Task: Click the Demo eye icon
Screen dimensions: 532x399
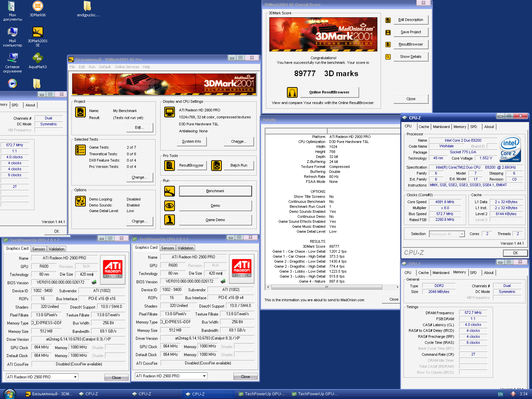Action: [x=170, y=206]
